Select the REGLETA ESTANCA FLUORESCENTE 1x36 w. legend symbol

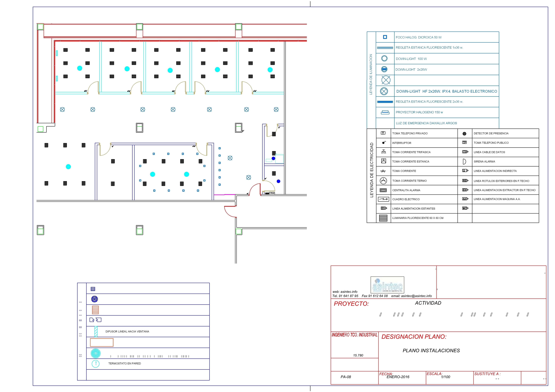tap(385, 48)
